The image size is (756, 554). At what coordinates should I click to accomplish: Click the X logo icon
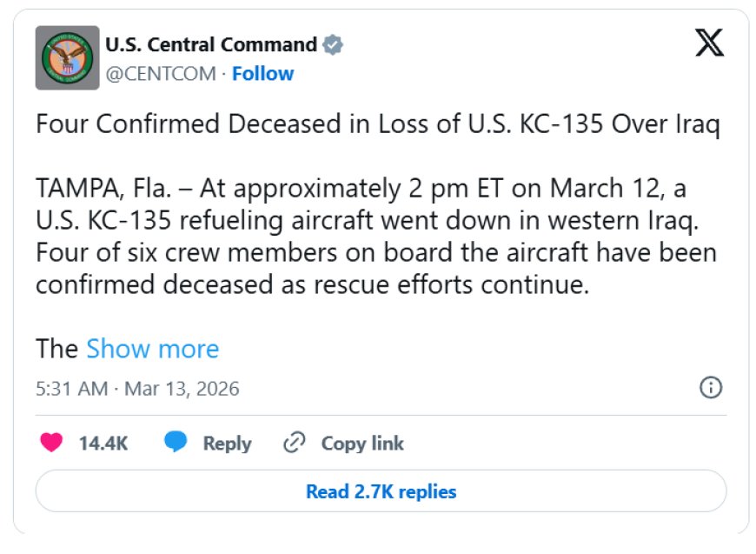709,43
